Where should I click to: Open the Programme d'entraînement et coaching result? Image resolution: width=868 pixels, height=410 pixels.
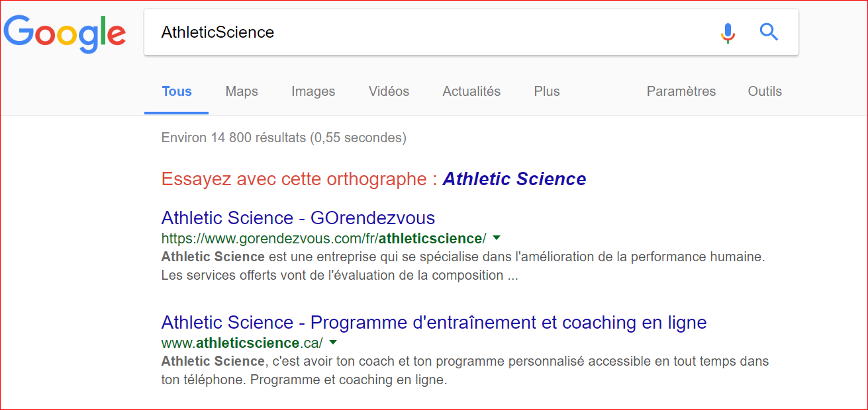pos(434,323)
